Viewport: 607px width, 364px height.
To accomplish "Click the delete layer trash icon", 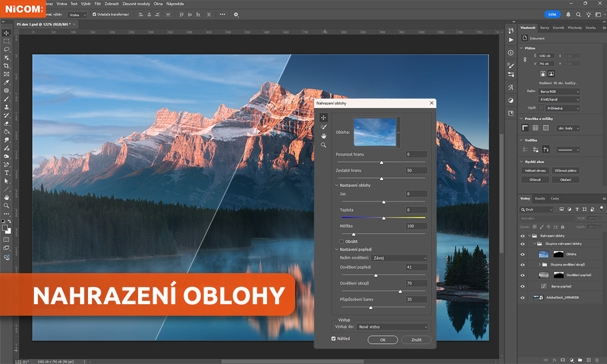I will [x=598, y=359].
